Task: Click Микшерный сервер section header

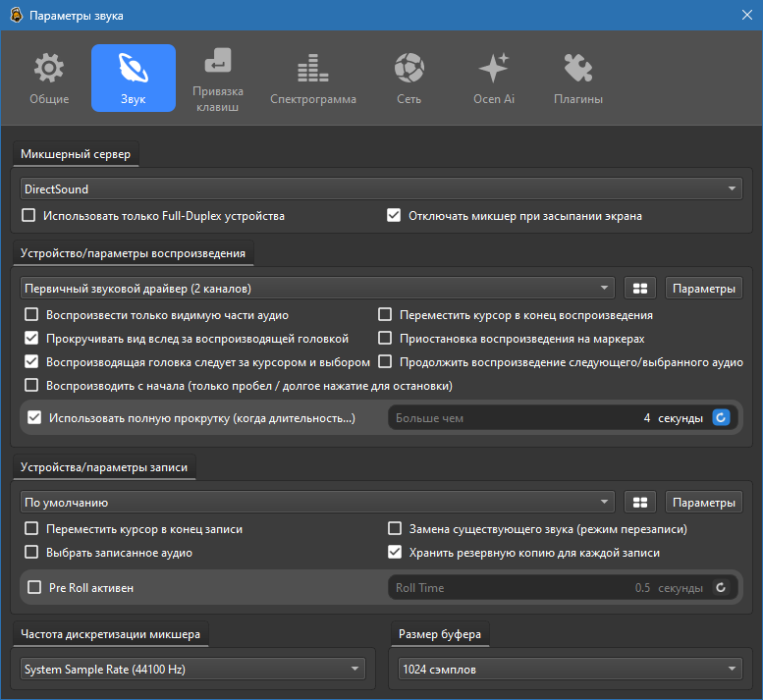Action: [76, 154]
